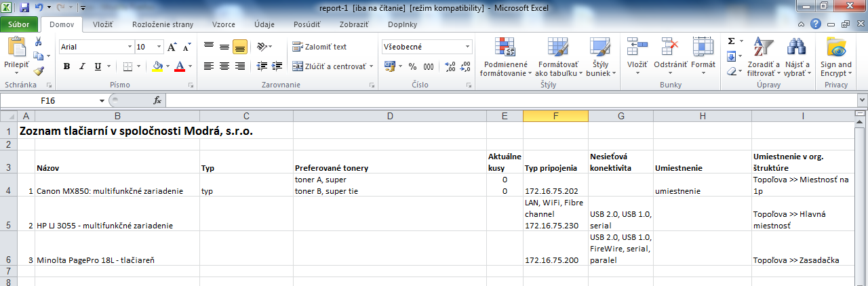Click the Name Box showing F16
Viewport: 868px width, 286px height.
pos(49,100)
